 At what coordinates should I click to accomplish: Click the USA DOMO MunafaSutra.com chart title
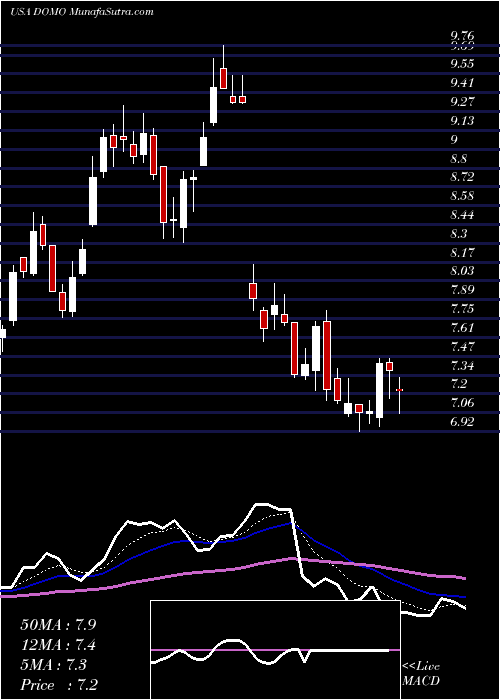pyautogui.click(x=82, y=12)
